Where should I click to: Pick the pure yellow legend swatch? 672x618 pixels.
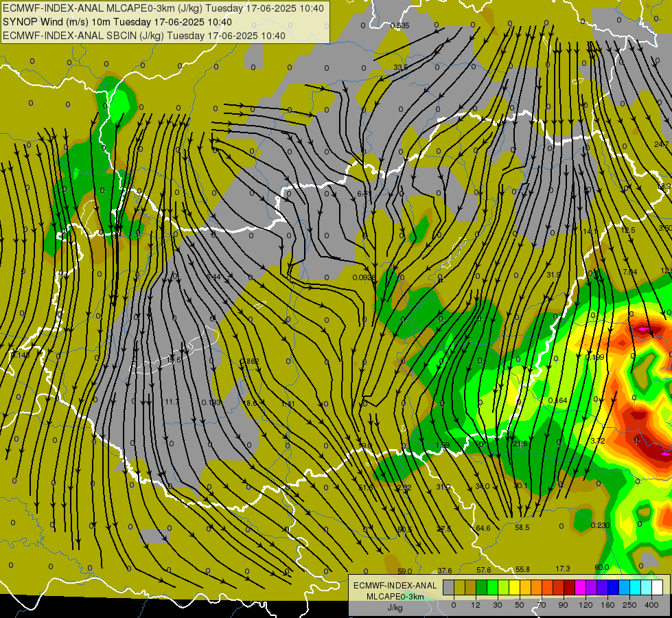(x=515, y=588)
